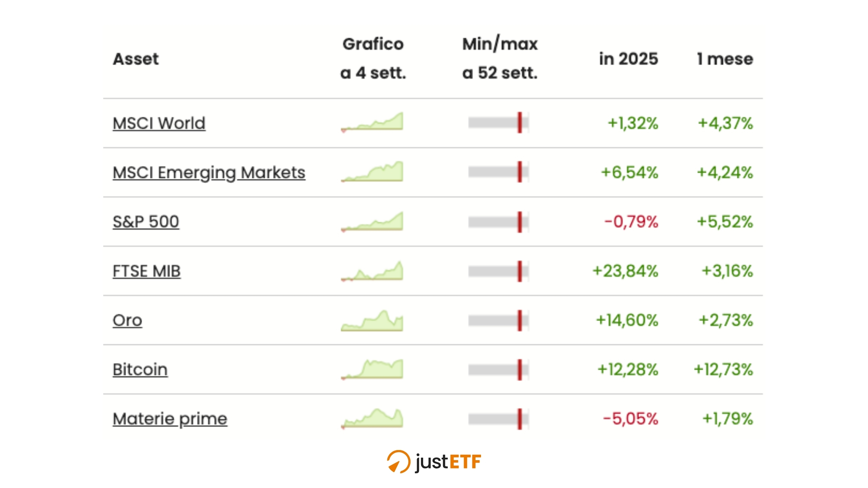Image resolution: width=868 pixels, height=488 pixels.
Task: Click the Bitcoin asset link
Action: coord(140,369)
